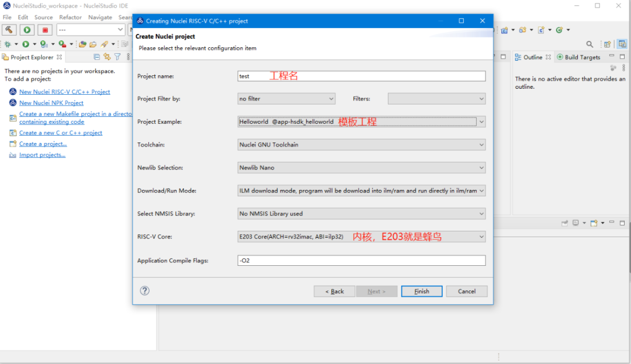Click the Open Perspective icon
This screenshot has width=631, height=364.
tap(607, 44)
